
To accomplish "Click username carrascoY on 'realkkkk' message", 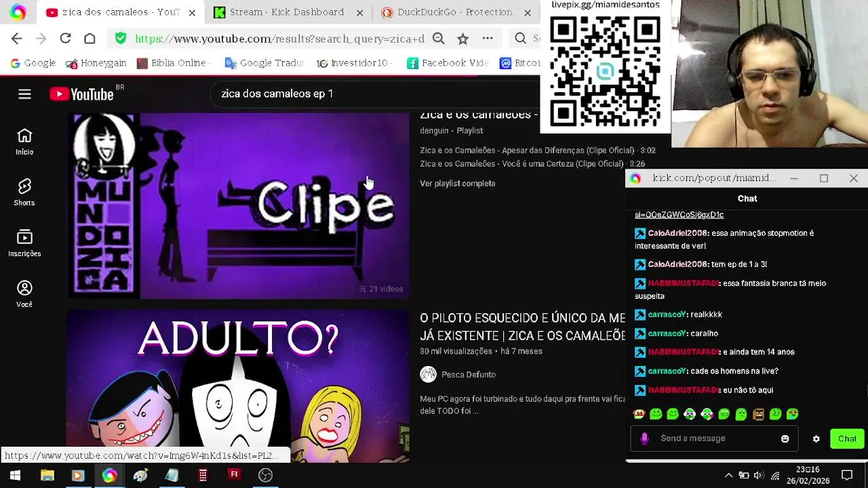I will click(x=667, y=314).
